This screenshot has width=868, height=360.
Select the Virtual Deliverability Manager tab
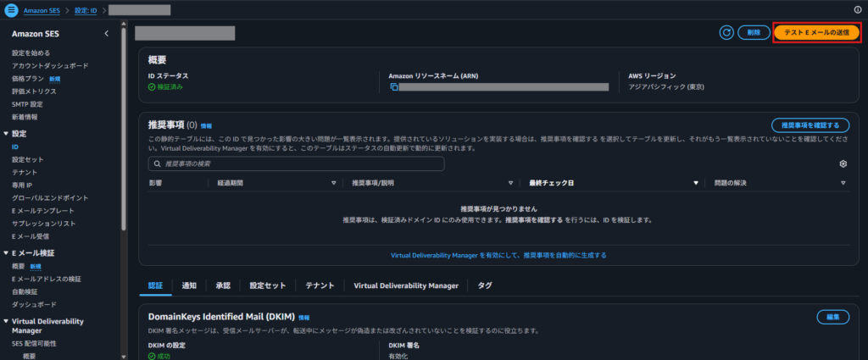(406, 285)
